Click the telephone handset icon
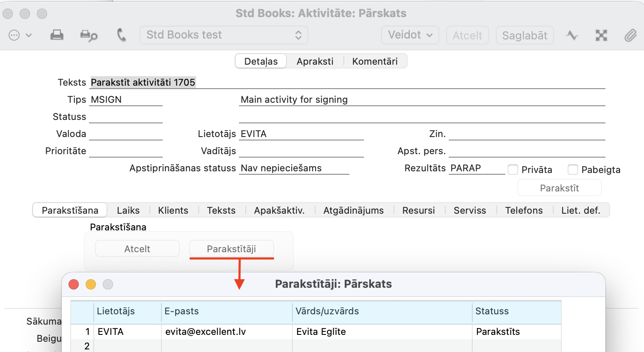This screenshot has height=352, width=644. [122, 35]
